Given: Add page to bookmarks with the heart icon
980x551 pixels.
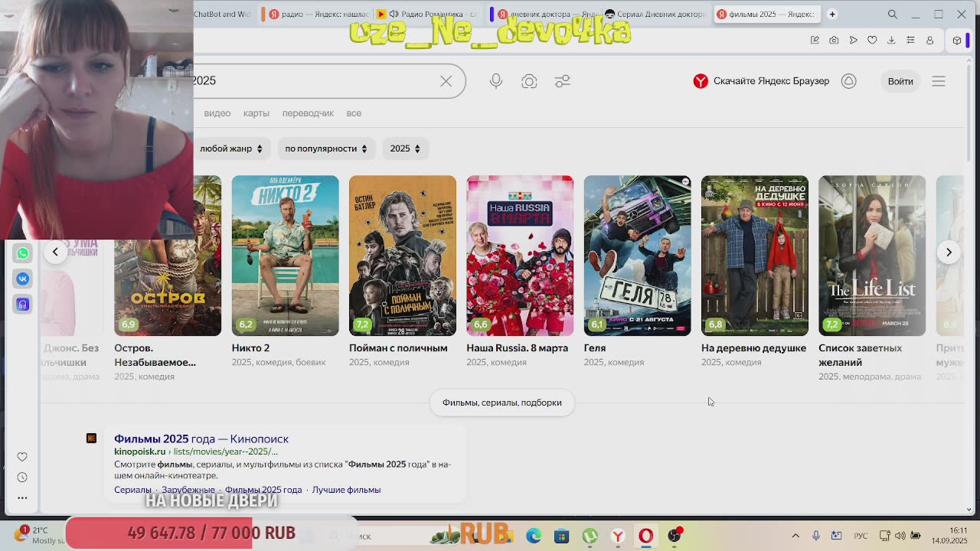Looking at the screenshot, I should (x=872, y=40).
